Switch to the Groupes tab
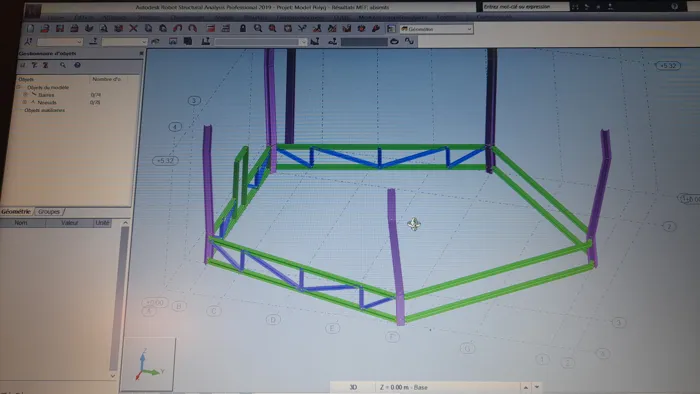 [49, 212]
